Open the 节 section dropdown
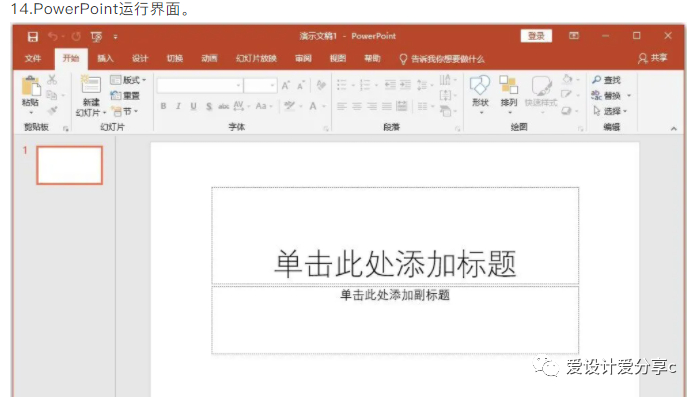699x397 pixels. click(x=124, y=111)
